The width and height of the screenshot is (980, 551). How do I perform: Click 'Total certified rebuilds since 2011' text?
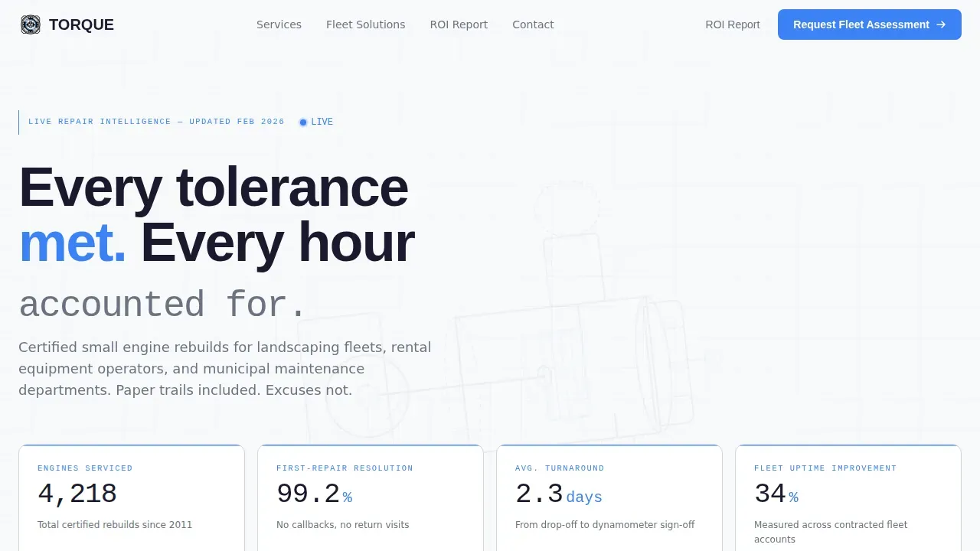click(x=115, y=525)
